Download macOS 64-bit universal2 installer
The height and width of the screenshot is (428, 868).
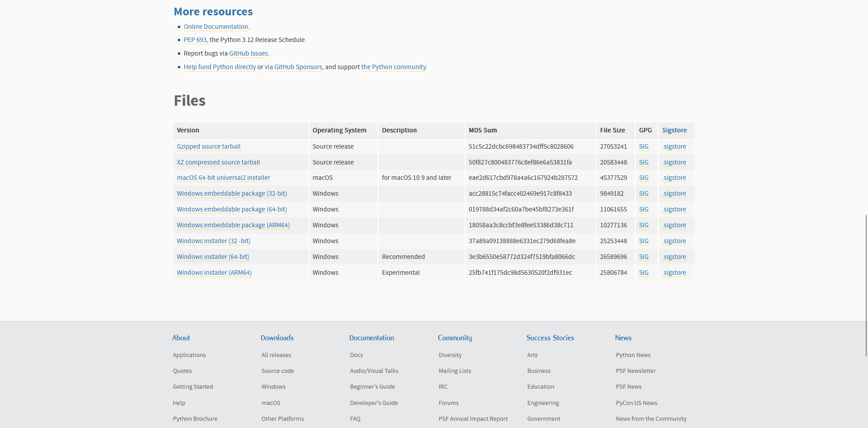click(223, 178)
